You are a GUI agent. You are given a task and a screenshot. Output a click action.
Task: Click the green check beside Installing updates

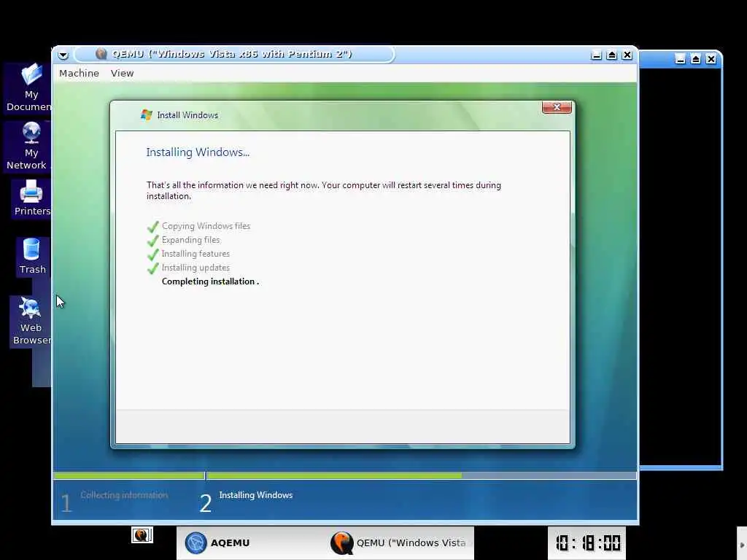153,268
